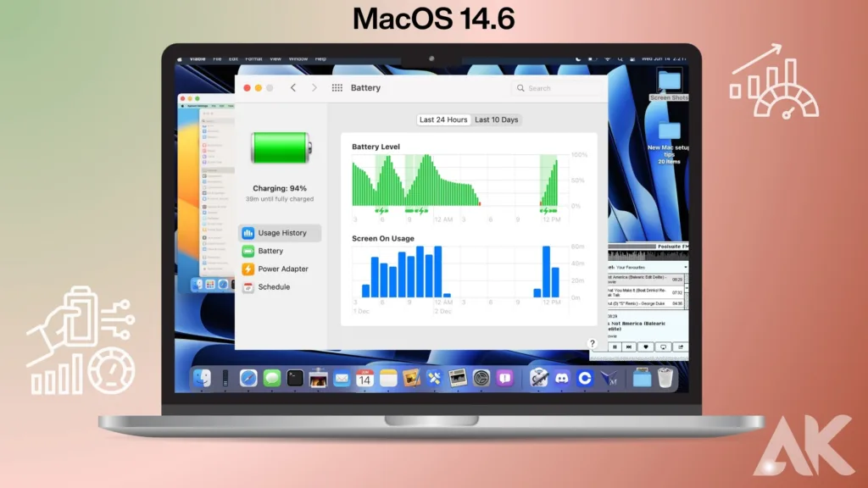
Task: Switch to Last 10 Days tab
Action: tap(497, 119)
